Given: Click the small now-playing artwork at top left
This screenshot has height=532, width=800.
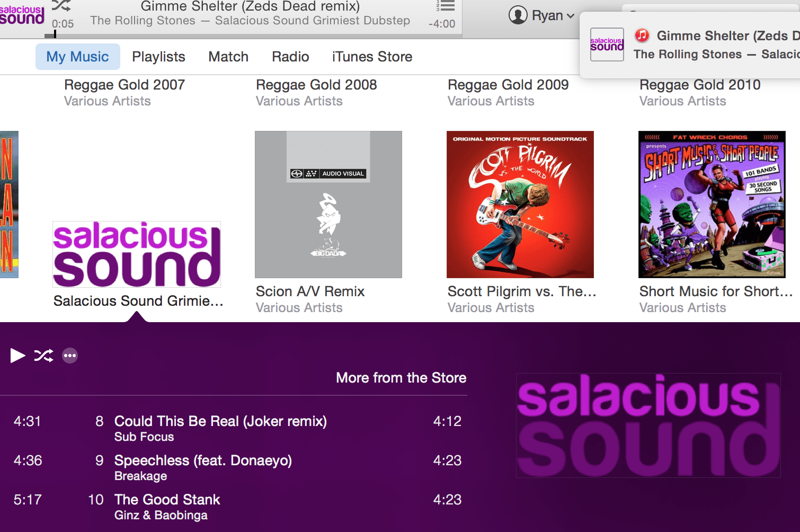Looking at the screenshot, I should coord(22,15).
